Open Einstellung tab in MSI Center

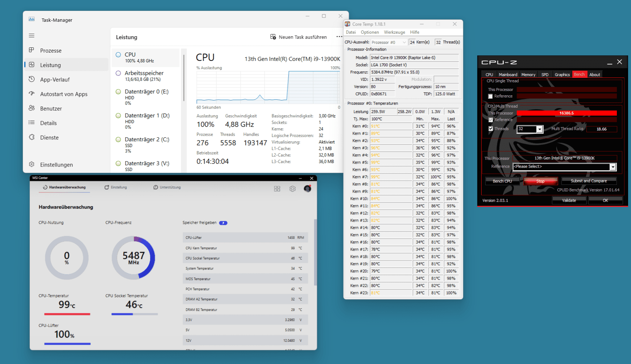pos(116,187)
